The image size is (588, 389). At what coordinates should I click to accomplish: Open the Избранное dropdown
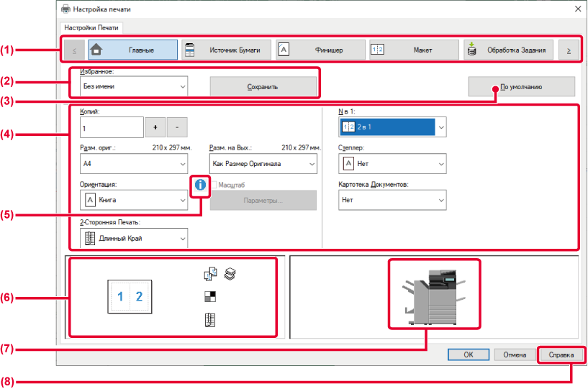pyautogui.click(x=134, y=86)
